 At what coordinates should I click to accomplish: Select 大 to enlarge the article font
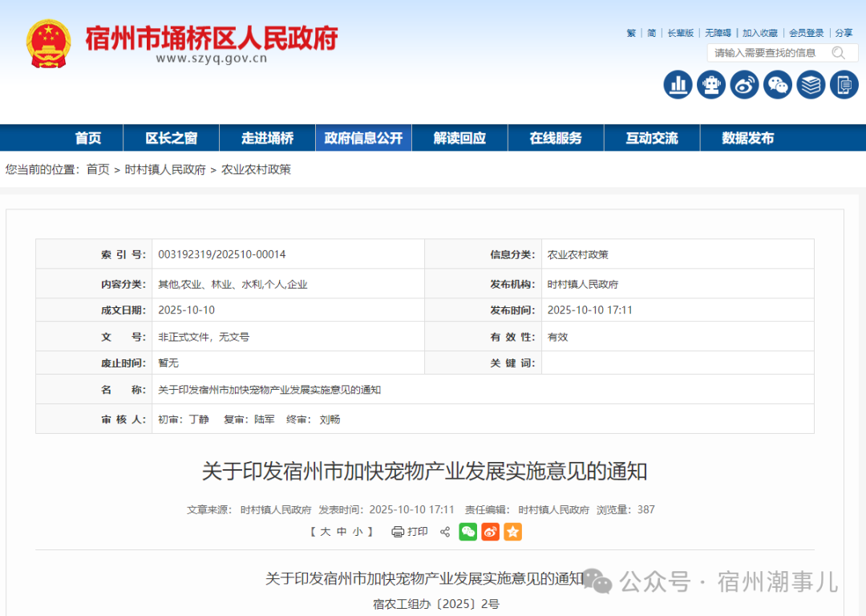point(326,531)
